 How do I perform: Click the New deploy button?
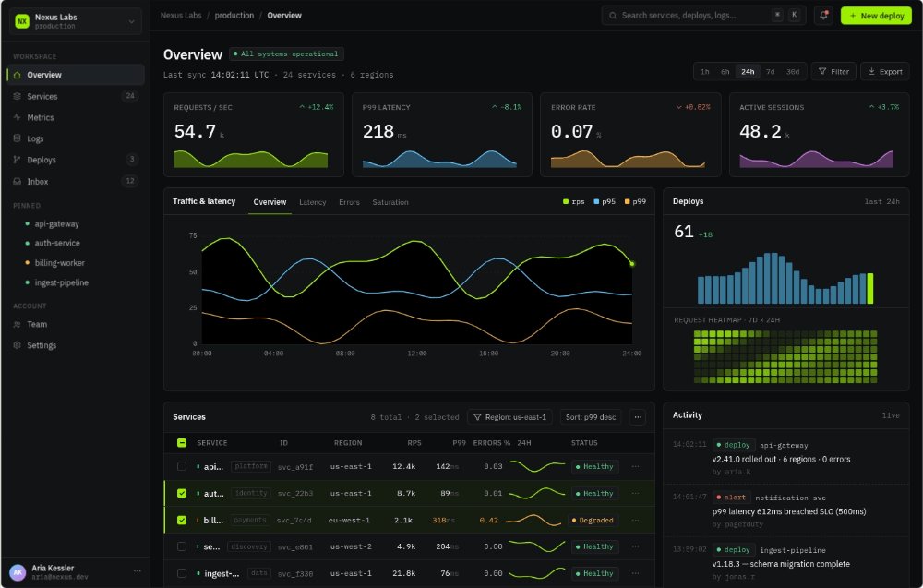coord(876,16)
